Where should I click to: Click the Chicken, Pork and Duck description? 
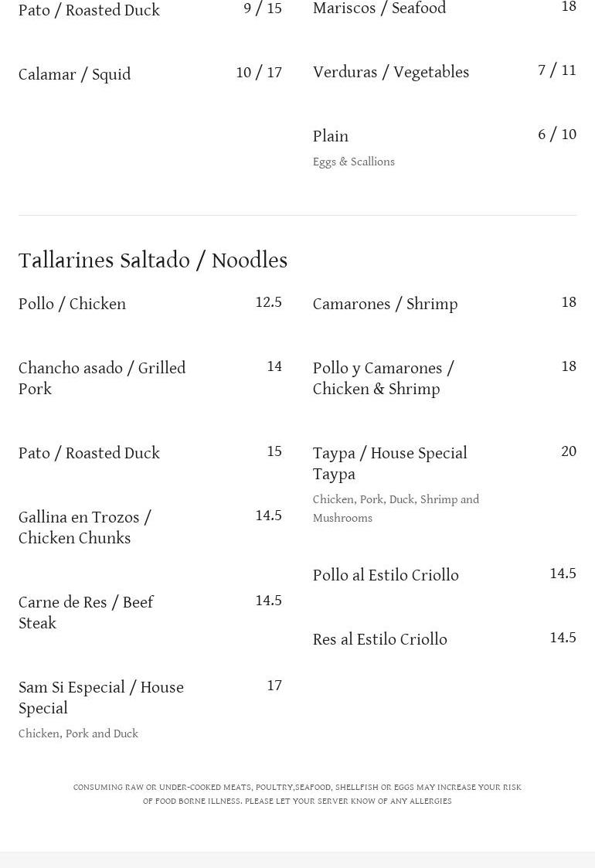(78, 734)
